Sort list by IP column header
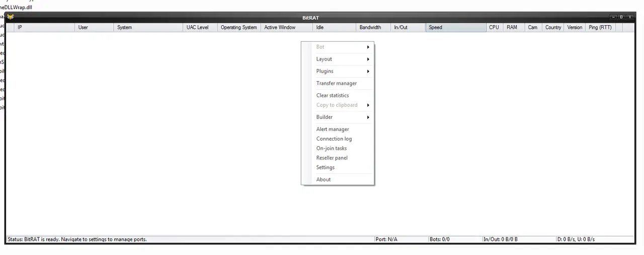Screen dimensions: 644x255 tap(44, 28)
